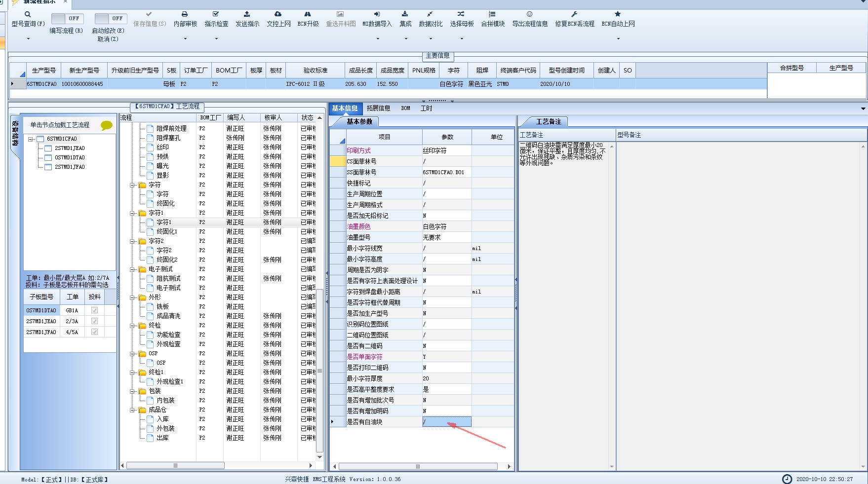Click the 型号查询 magnifier icon

pyautogui.click(x=28, y=14)
